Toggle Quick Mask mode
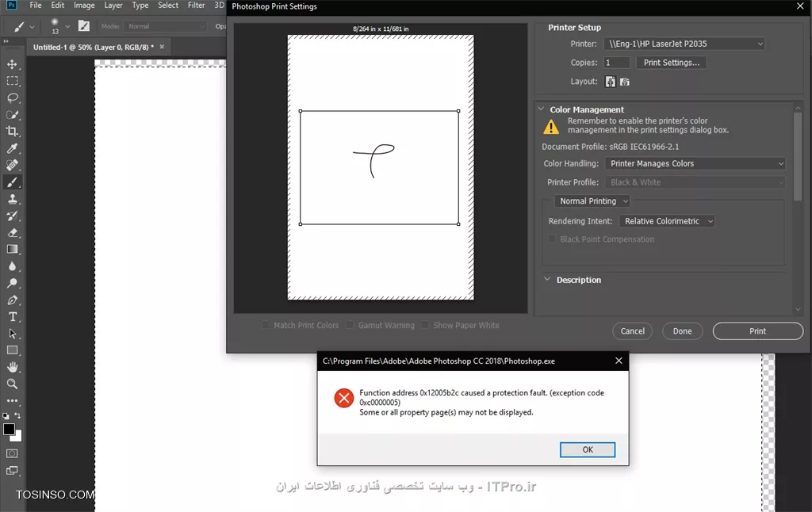The width and height of the screenshot is (812, 512). pyautogui.click(x=12, y=453)
